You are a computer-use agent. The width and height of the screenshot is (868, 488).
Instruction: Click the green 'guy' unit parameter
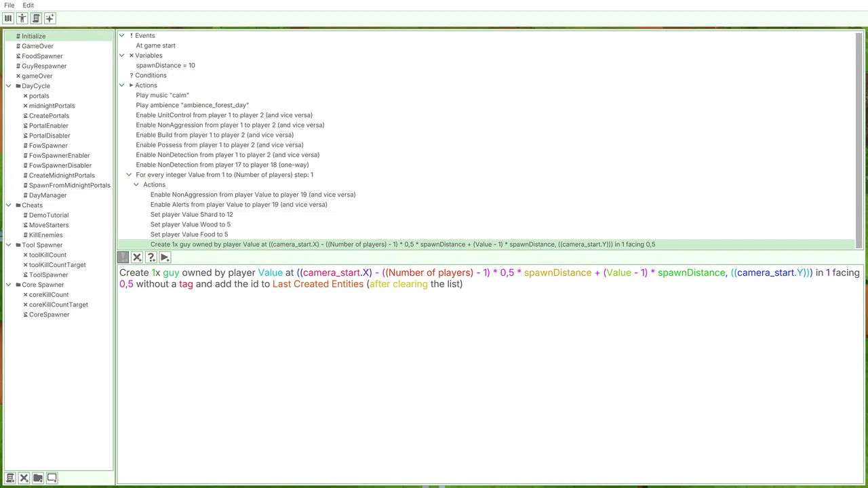[x=171, y=272]
